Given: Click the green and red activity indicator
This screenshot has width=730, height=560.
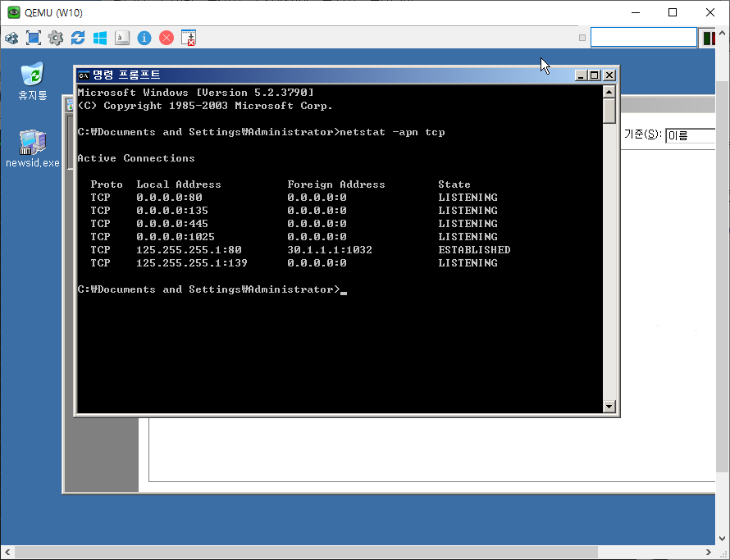Looking at the screenshot, I should 709,38.
